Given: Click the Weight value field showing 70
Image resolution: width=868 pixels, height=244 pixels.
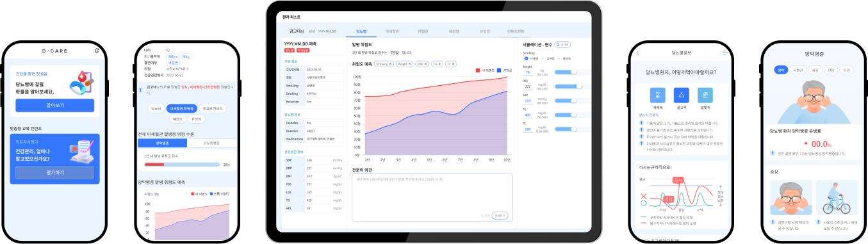Looking at the screenshot, I should click(x=528, y=72).
